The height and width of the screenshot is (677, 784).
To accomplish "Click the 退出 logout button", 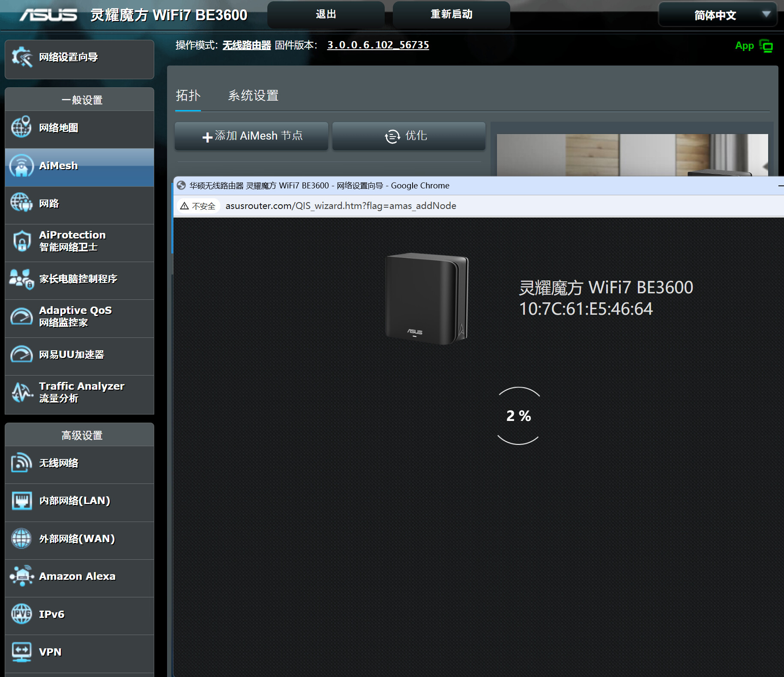I will click(x=326, y=14).
